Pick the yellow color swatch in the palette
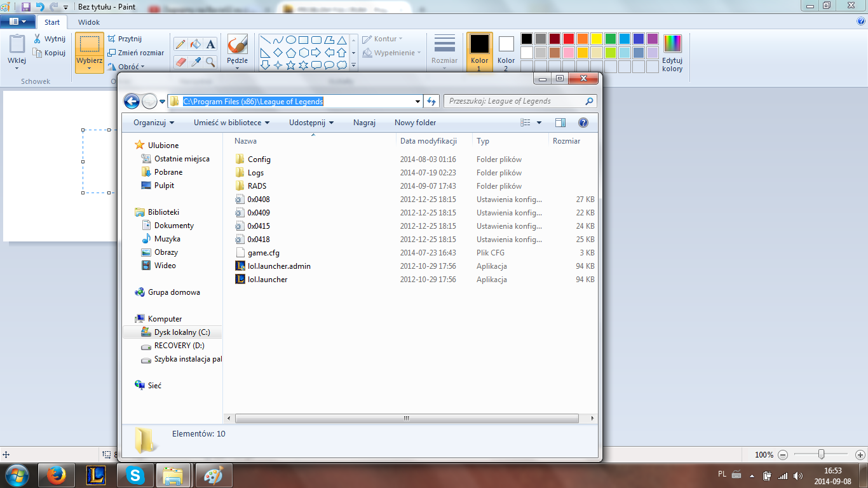868x488 pixels. [597, 39]
